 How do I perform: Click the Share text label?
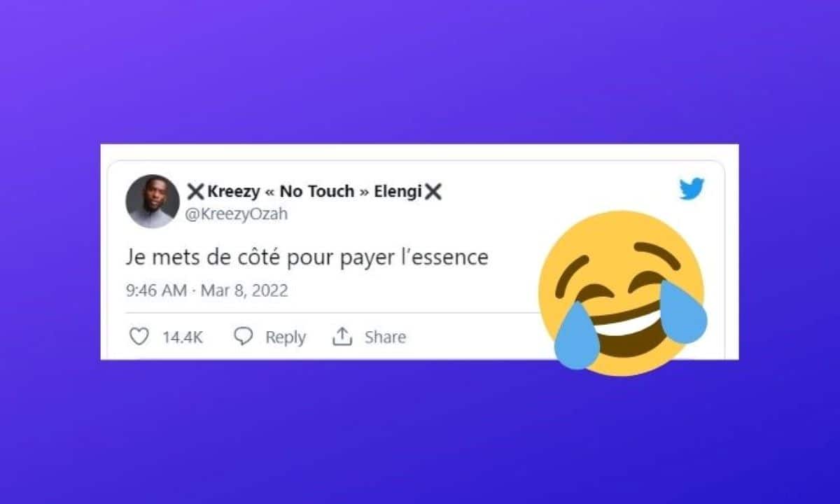(385, 337)
